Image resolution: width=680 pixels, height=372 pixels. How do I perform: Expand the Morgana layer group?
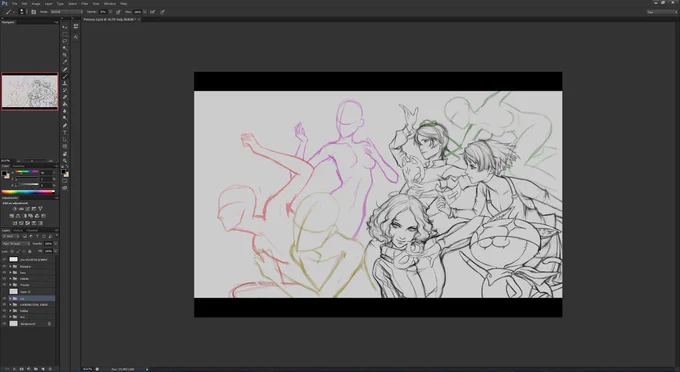point(10,266)
